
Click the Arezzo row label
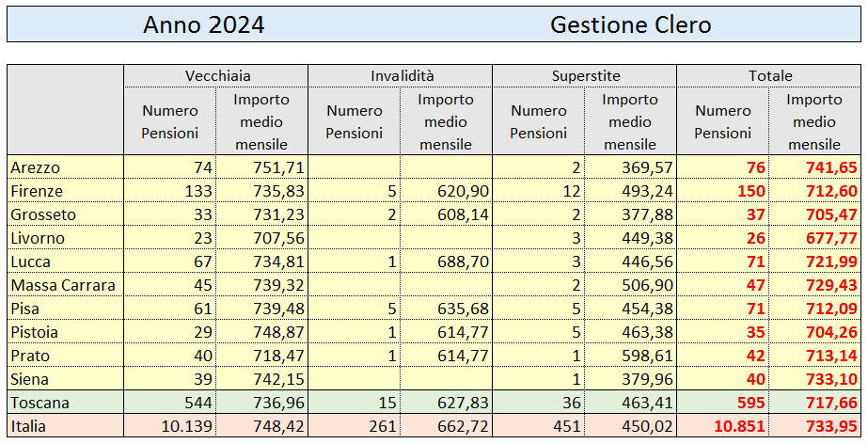[x=36, y=167]
